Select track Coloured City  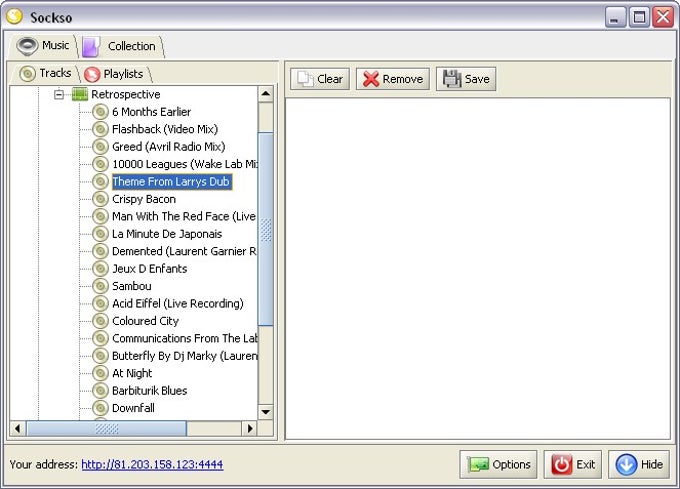pyautogui.click(x=145, y=321)
